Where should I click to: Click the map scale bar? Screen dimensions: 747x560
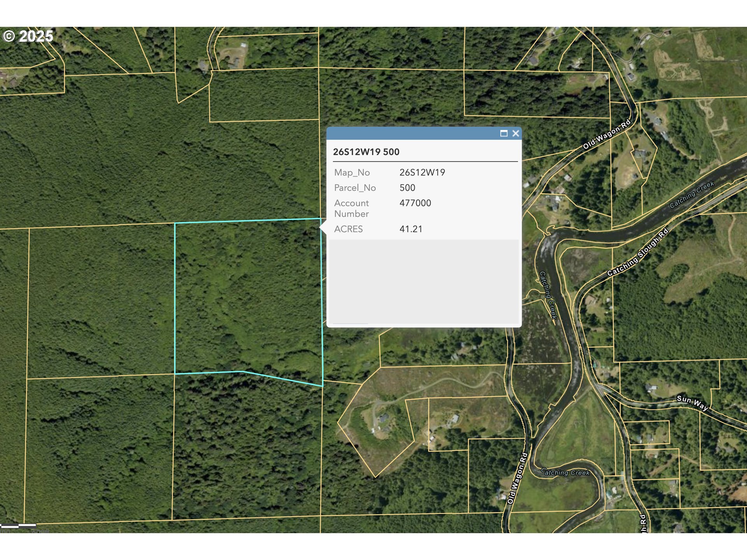pyautogui.click(x=19, y=526)
